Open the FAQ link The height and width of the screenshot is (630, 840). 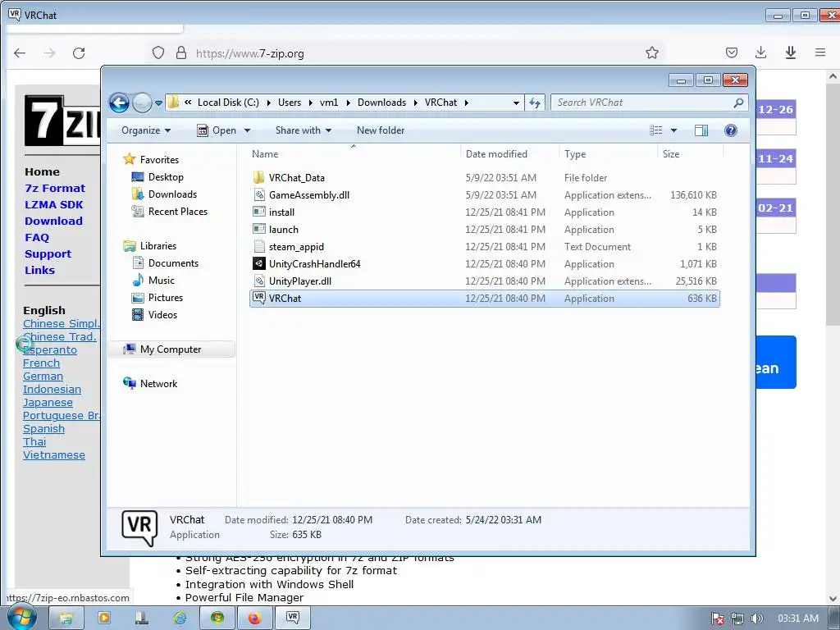(x=36, y=237)
